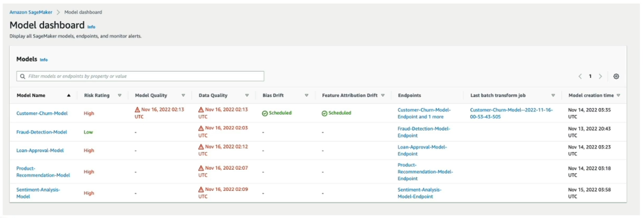Click creation time Nov 14, 2022 03:35 UTC
The image size is (644, 218).
tap(590, 113)
